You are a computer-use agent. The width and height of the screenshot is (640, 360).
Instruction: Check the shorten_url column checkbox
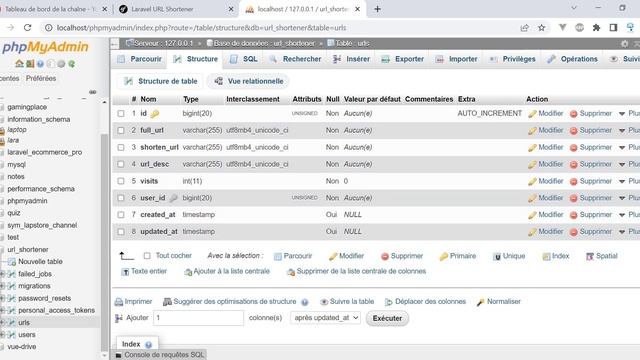point(121,147)
